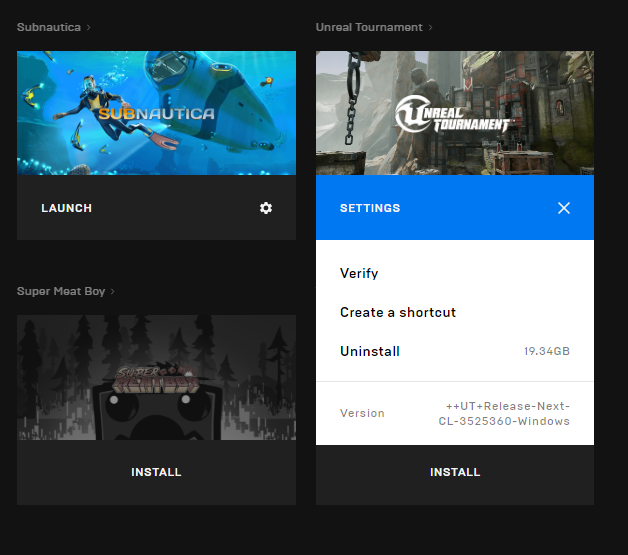Click the Unreal Tournament cover art thumbnail

[x=455, y=113]
